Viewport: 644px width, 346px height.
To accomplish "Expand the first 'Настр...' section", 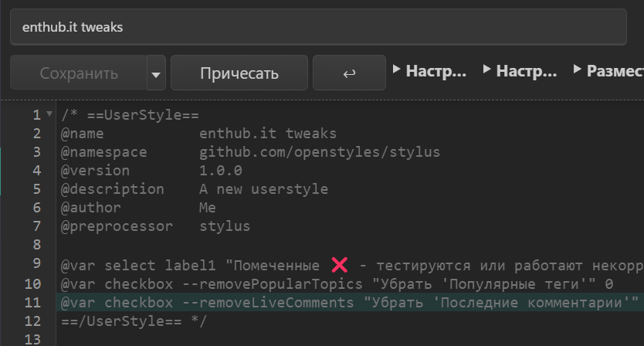I will coord(429,71).
